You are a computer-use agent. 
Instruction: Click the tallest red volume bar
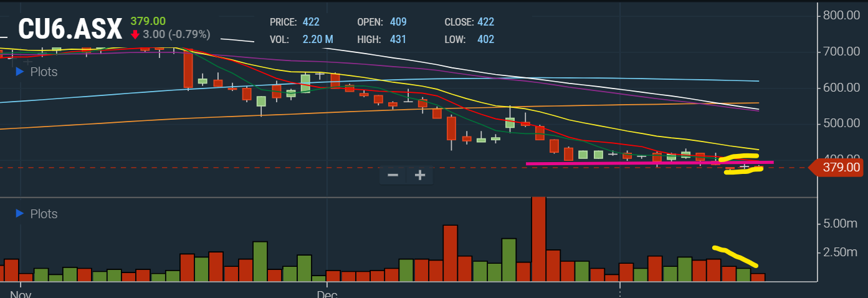pyautogui.click(x=538, y=239)
